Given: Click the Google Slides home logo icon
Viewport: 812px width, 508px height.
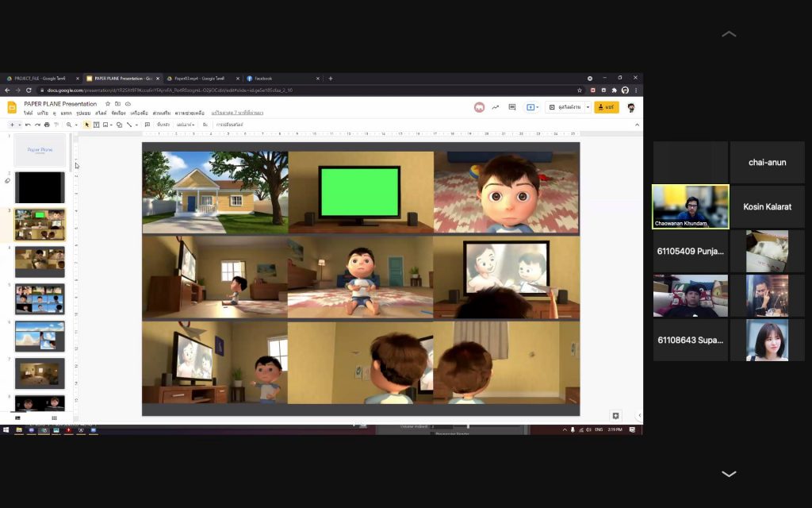Looking at the screenshot, I should click(12, 108).
